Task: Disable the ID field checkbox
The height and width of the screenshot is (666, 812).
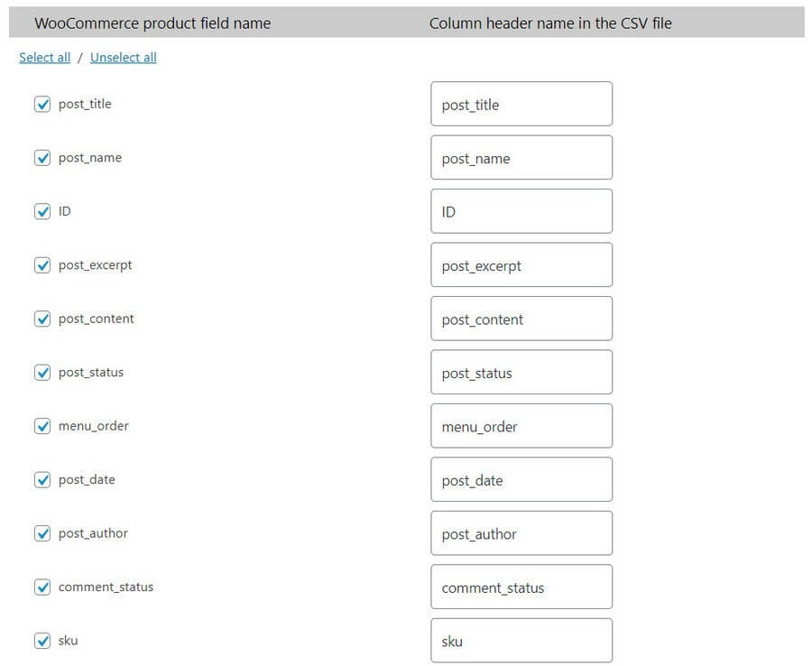Action: (42, 211)
